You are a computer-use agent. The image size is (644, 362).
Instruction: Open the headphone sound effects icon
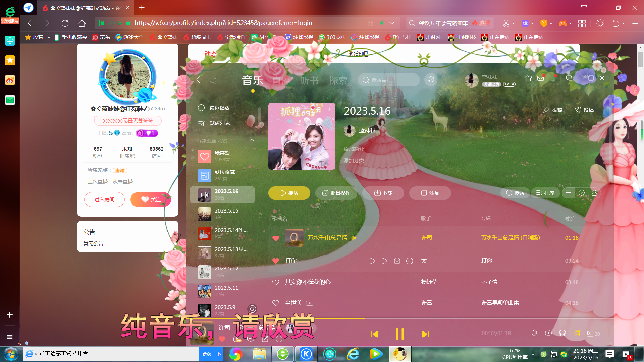(562, 333)
